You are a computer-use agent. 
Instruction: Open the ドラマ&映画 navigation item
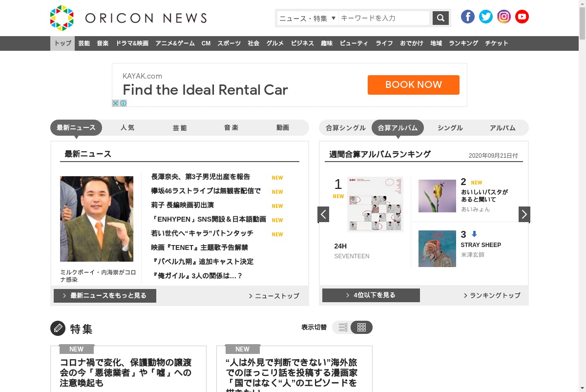(x=132, y=43)
